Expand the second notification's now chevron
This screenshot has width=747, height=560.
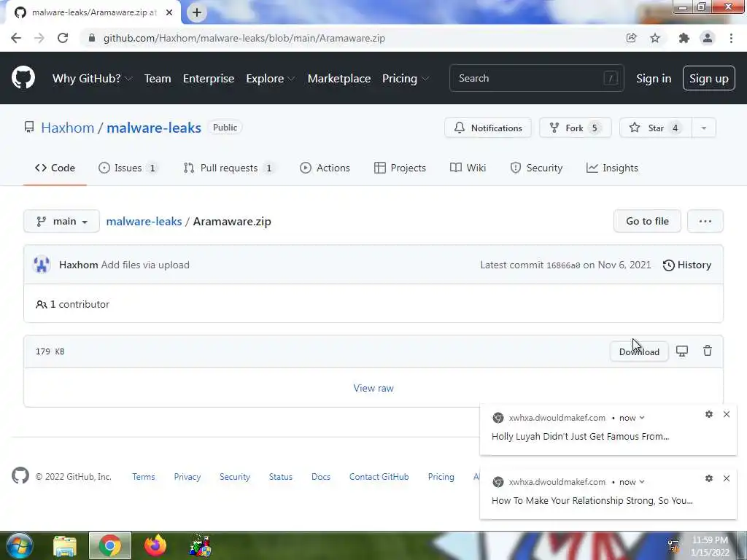[642, 482]
